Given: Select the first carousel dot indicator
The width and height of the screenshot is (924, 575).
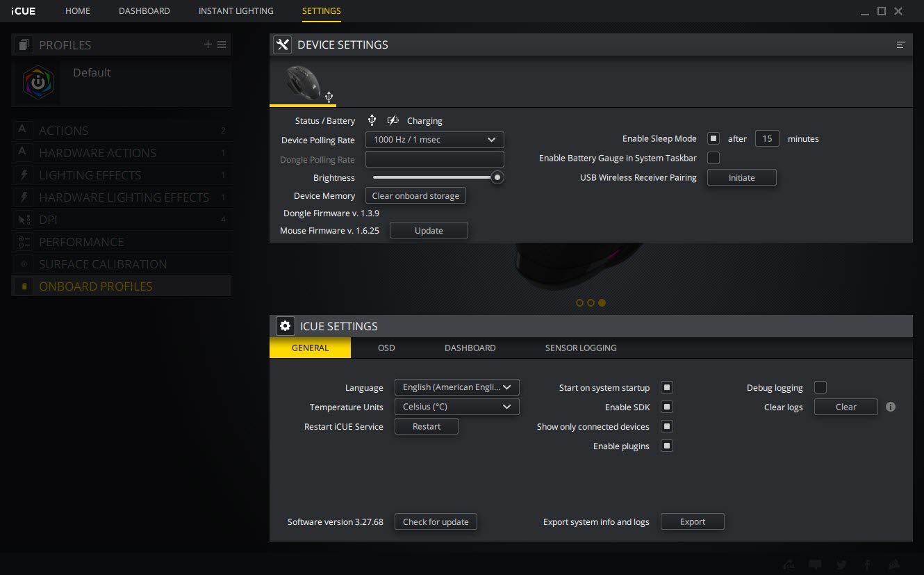Looking at the screenshot, I should click(x=579, y=303).
